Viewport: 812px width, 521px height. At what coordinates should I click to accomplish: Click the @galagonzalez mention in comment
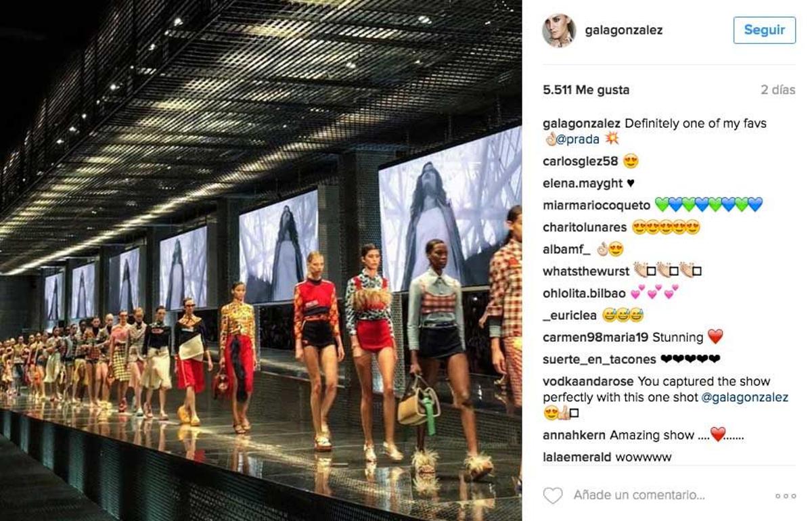tap(744, 397)
